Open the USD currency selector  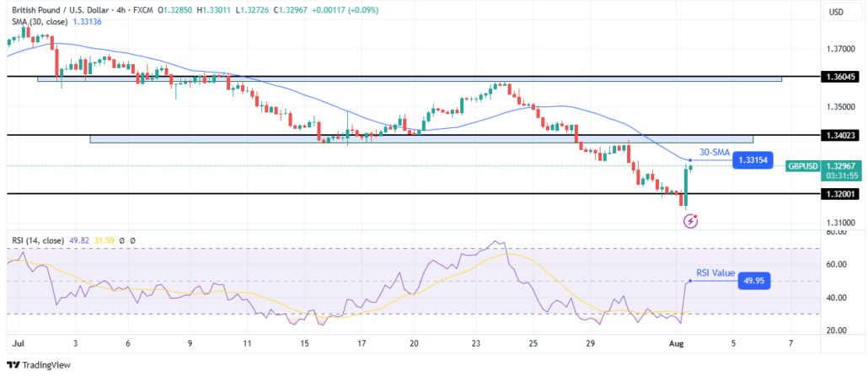coord(836,11)
